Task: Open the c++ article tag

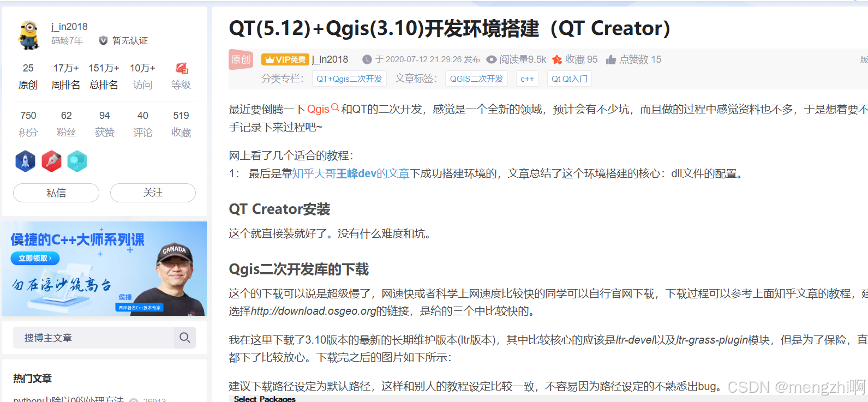Action: tap(528, 79)
